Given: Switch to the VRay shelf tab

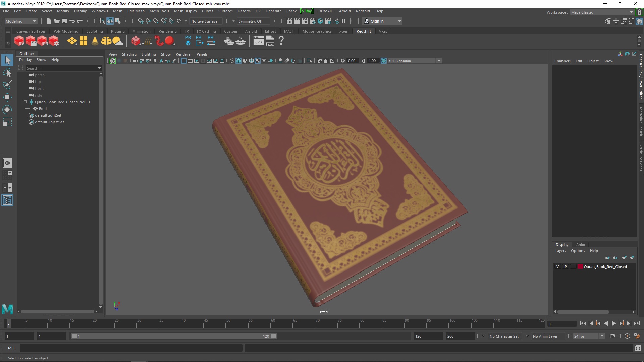Looking at the screenshot, I should 383,31.
